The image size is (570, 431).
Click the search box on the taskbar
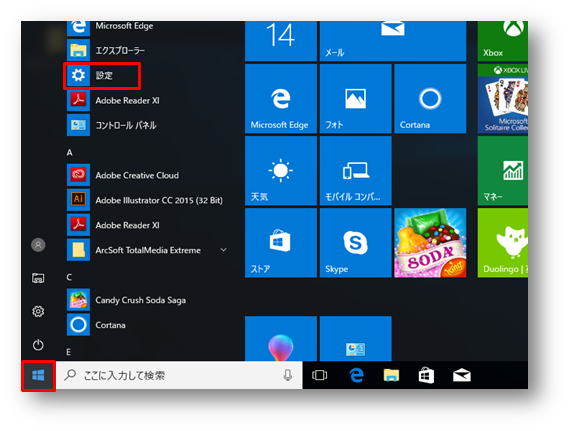pos(179,375)
